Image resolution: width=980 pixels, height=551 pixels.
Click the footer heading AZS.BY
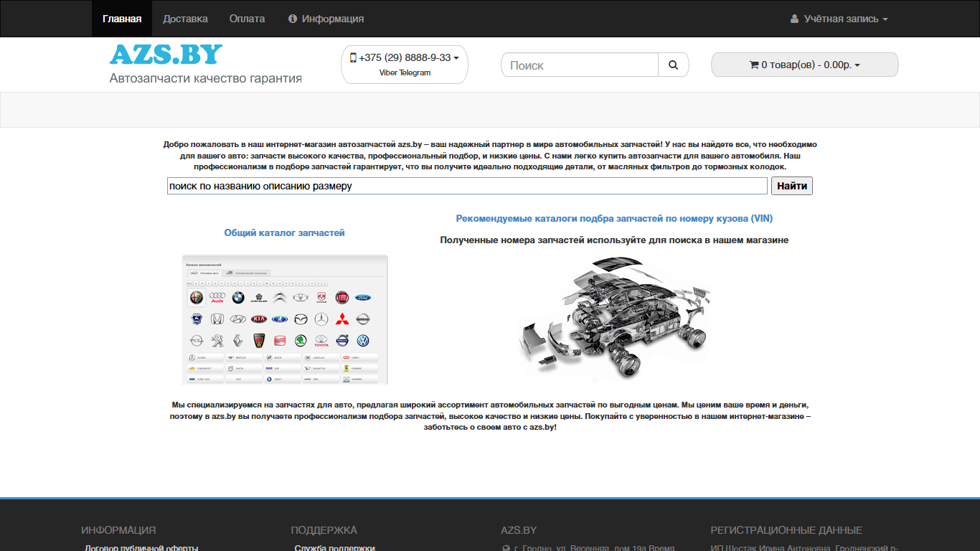(x=519, y=530)
